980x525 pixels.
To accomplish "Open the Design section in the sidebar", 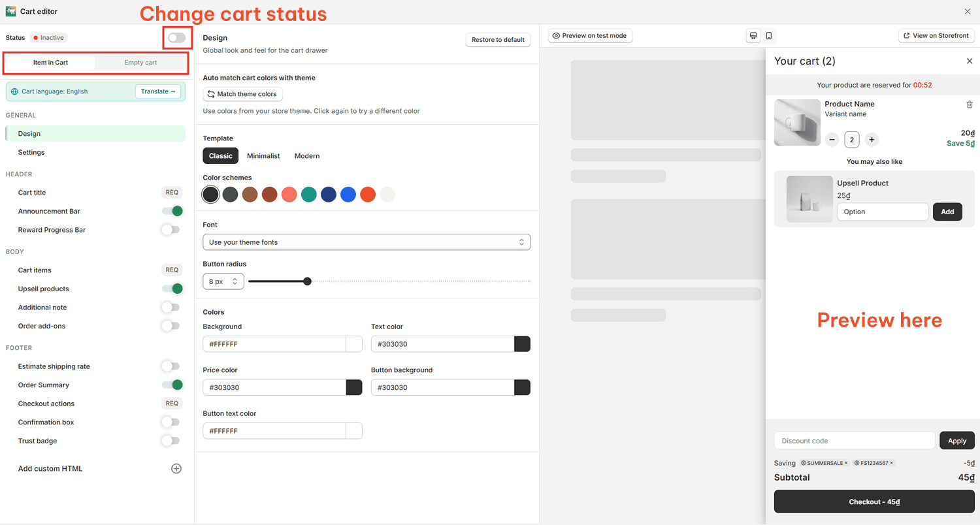I will click(95, 134).
